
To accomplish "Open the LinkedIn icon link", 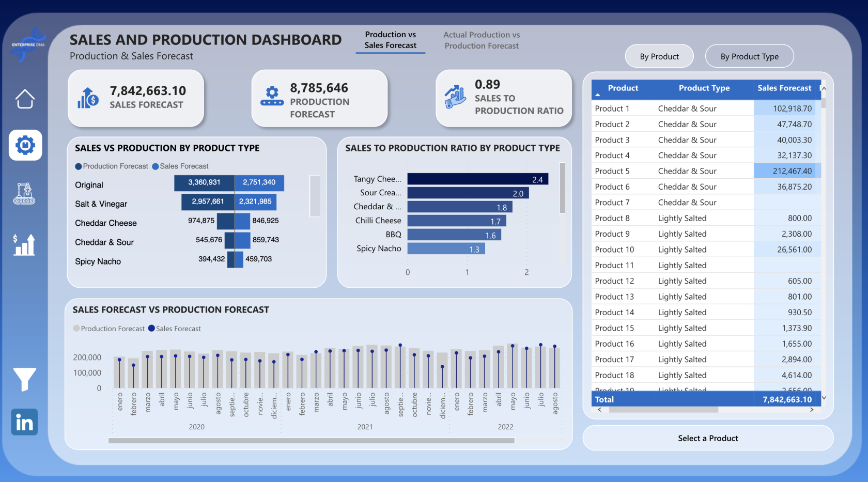I will click(x=24, y=422).
